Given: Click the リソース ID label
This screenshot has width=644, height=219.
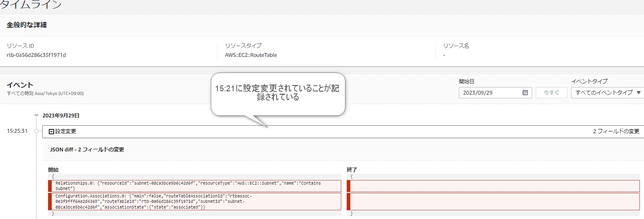Looking at the screenshot, I should click(x=20, y=46).
